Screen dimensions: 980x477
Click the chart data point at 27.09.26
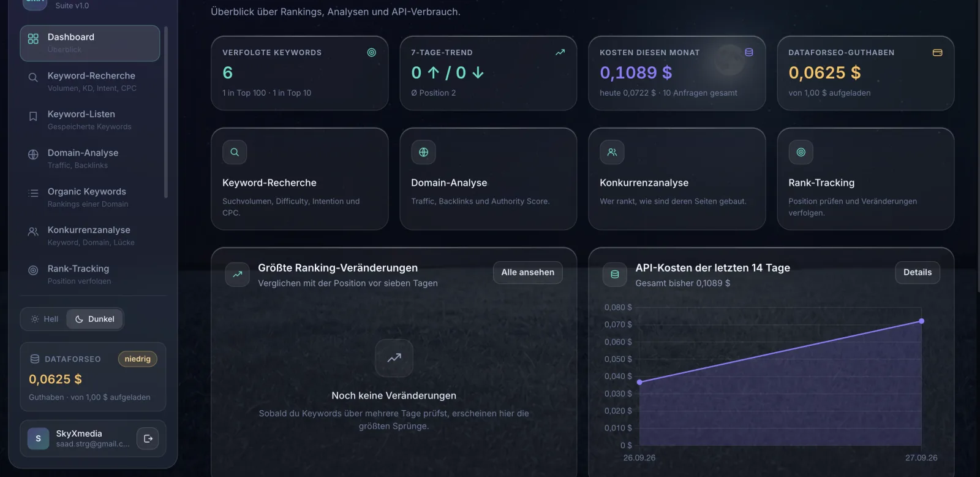(921, 321)
